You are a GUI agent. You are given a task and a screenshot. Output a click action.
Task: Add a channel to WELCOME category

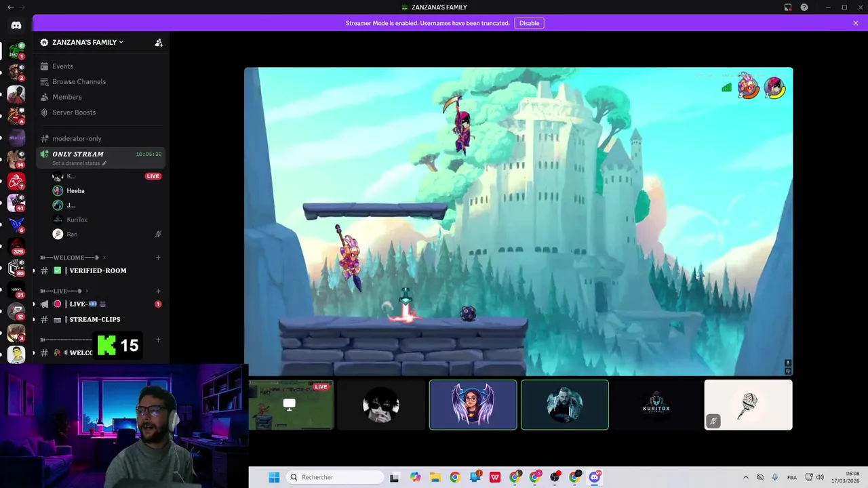point(158,258)
